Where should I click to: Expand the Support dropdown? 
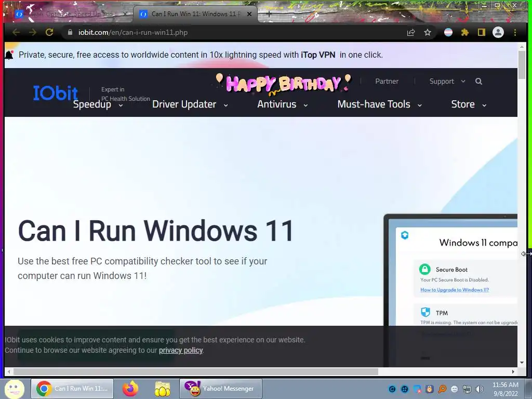coord(447,81)
